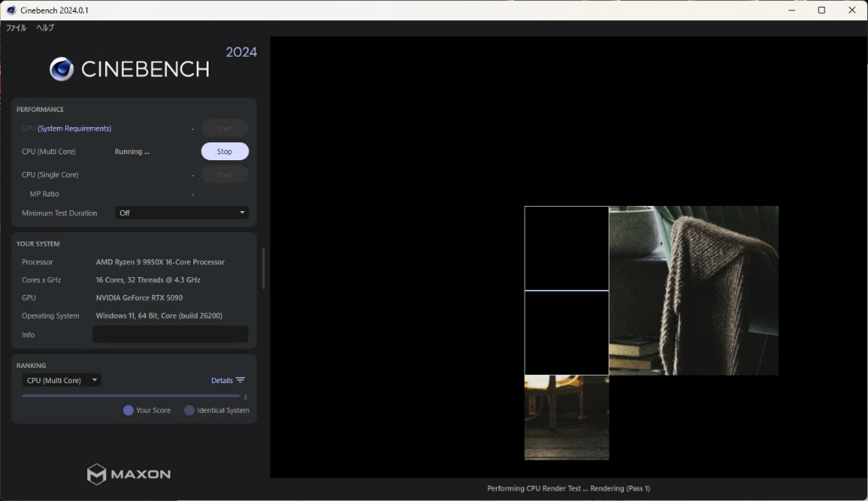Click the Running ... status text
Screen dimensions: 868x501
(131, 152)
